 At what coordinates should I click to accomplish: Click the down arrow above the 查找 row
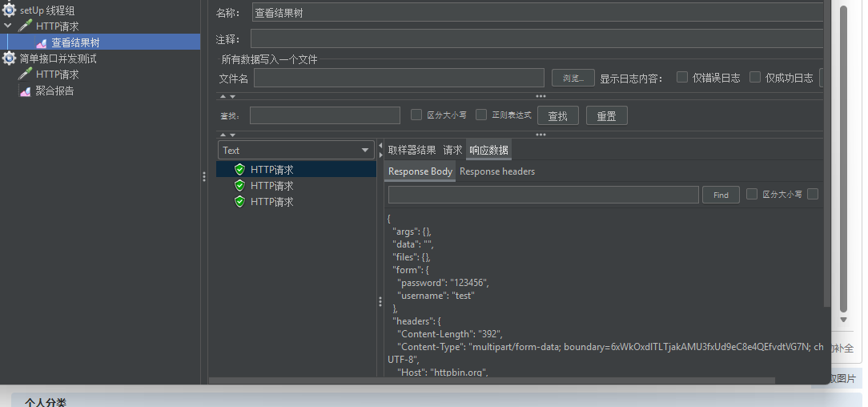coord(232,96)
